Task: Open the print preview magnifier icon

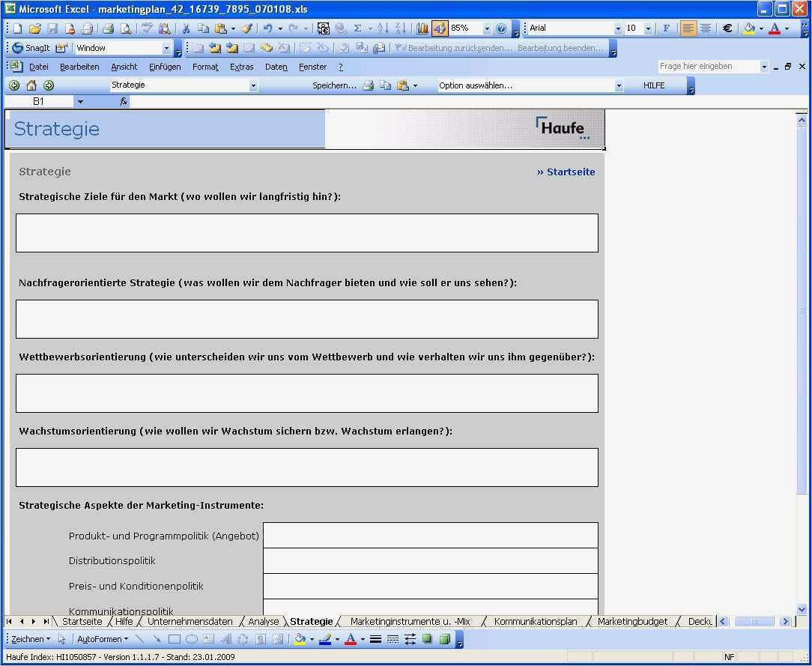Action: pyautogui.click(x=126, y=28)
